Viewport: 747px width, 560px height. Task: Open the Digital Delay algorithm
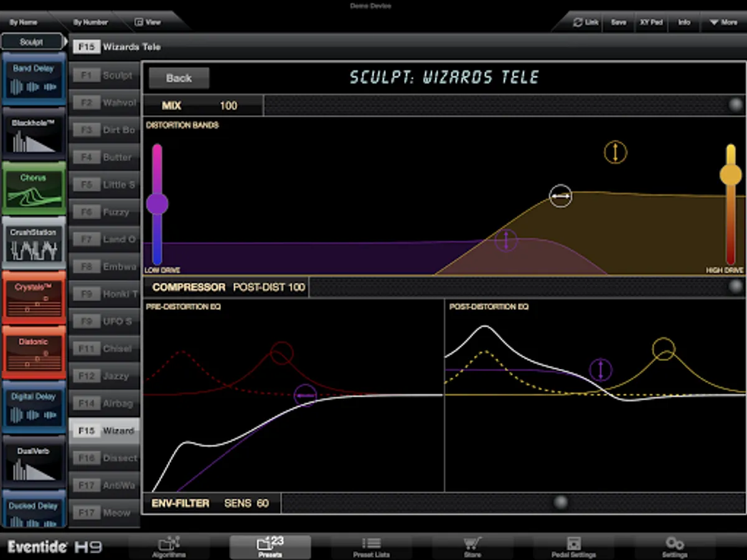33,408
